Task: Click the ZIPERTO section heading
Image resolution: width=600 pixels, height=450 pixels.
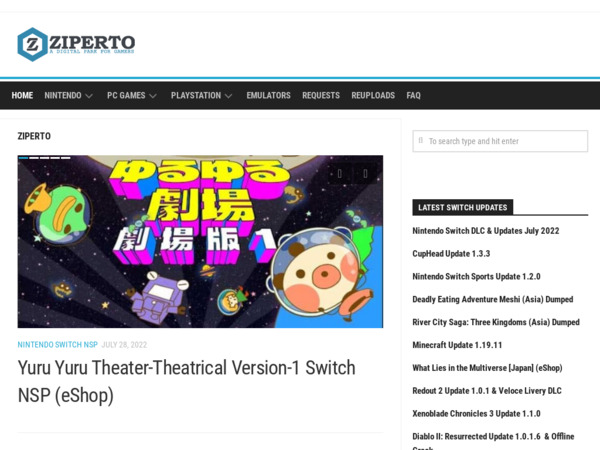Action: [x=34, y=136]
